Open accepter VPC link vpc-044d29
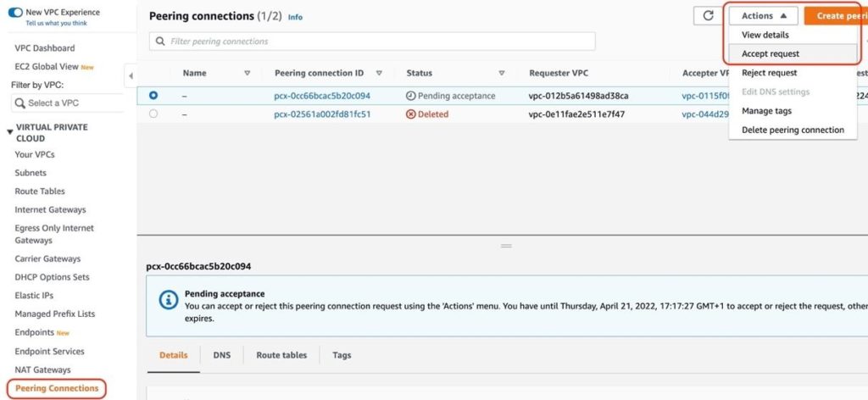This screenshot has width=868, height=400. pyautogui.click(x=706, y=114)
